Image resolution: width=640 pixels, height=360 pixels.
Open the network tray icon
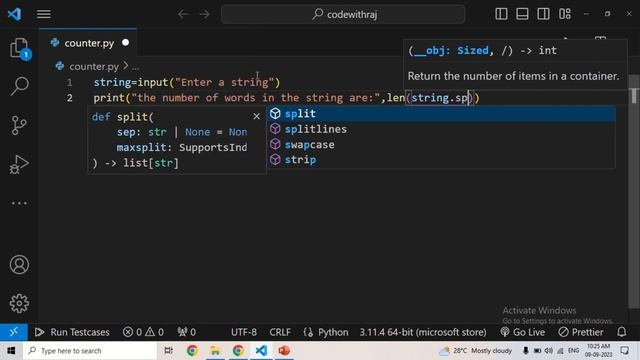pyautogui.click(x=560, y=351)
